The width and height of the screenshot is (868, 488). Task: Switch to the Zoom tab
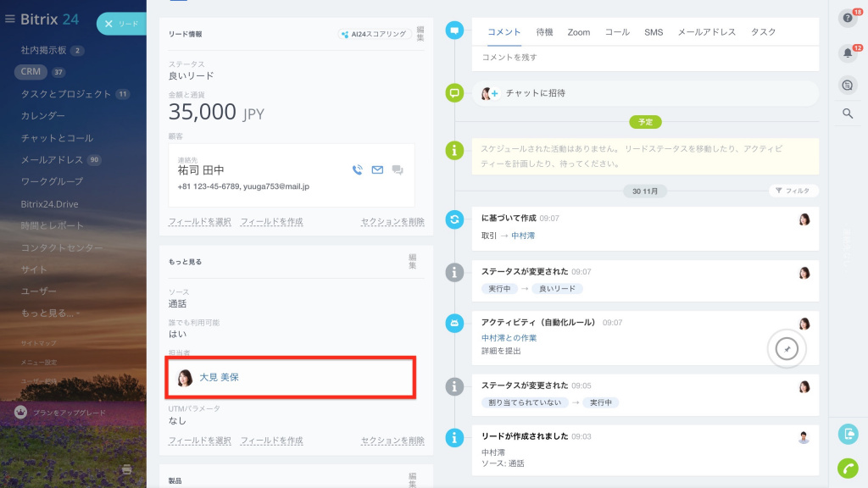pyautogui.click(x=578, y=33)
